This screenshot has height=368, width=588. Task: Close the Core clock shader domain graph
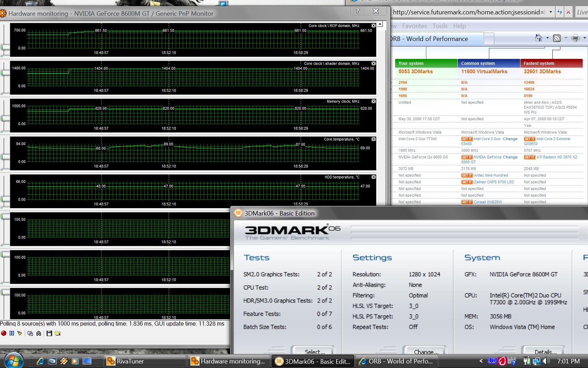pos(373,63)
